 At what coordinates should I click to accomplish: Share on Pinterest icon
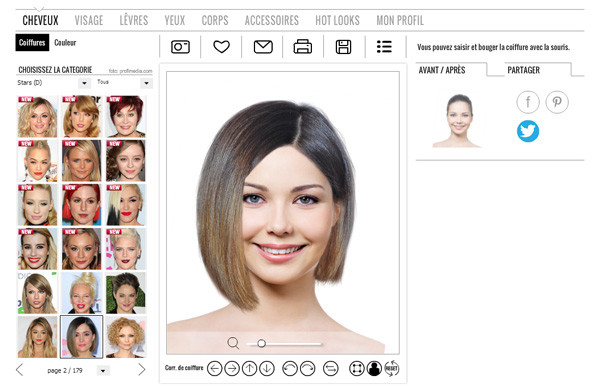tap(557, 102)
